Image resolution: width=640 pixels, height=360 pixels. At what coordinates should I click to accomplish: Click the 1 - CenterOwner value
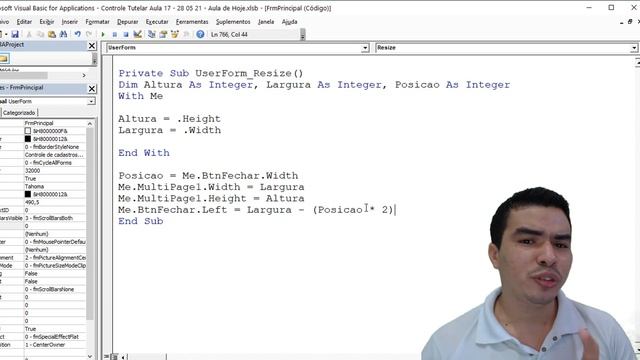(x=55, y=344)
